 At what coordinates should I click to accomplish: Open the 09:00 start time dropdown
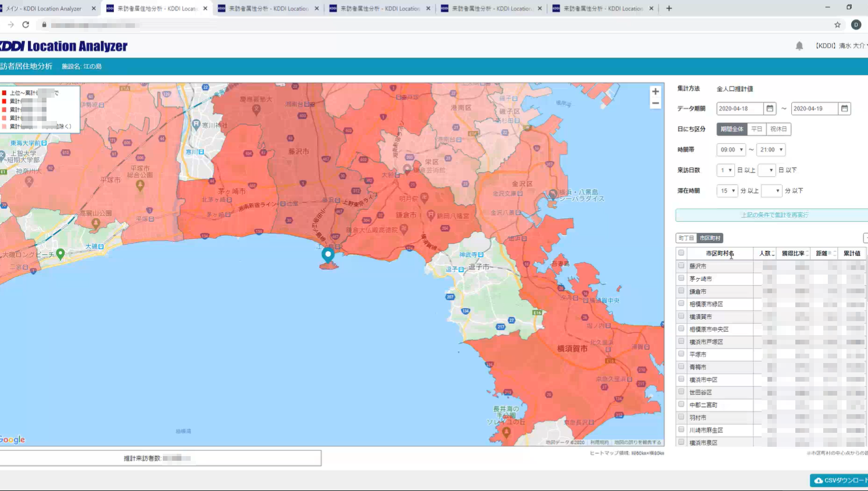tap(731, 150)
